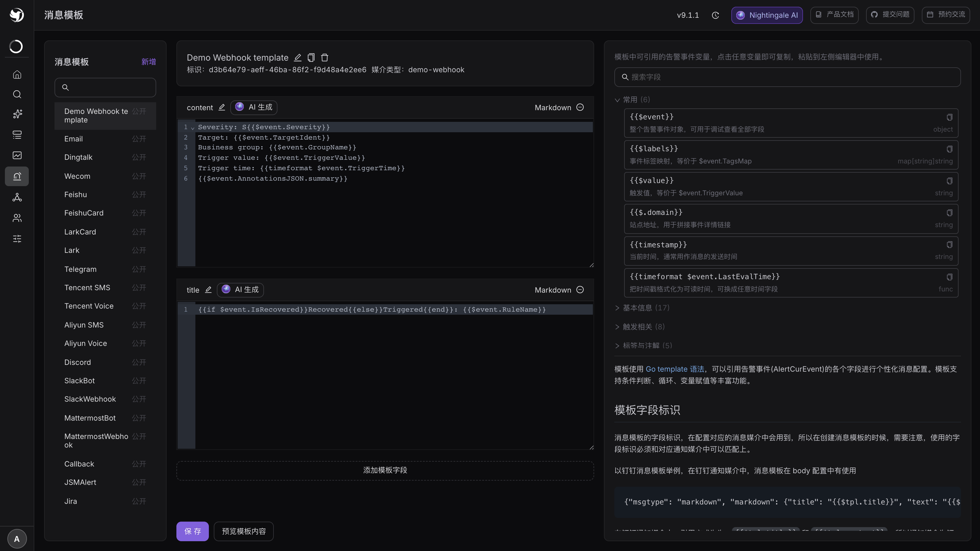Expand the 标签与注解 (5) section
The image size is (980, 551).
pyautogui.click(x=644, y=345)
